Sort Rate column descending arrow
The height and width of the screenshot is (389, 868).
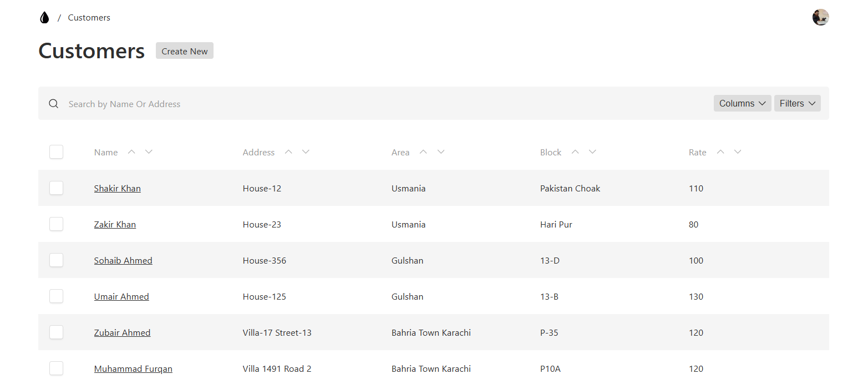[x=738, y=152]
